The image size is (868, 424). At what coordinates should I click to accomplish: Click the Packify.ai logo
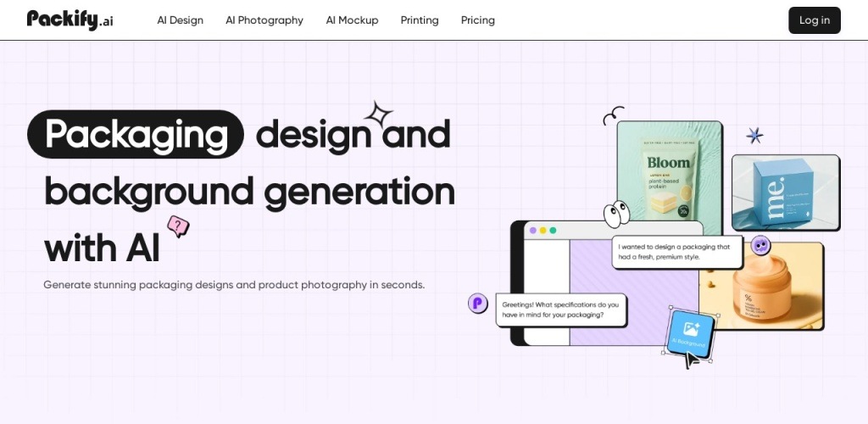pyautogui.click(x=70, y=20)
